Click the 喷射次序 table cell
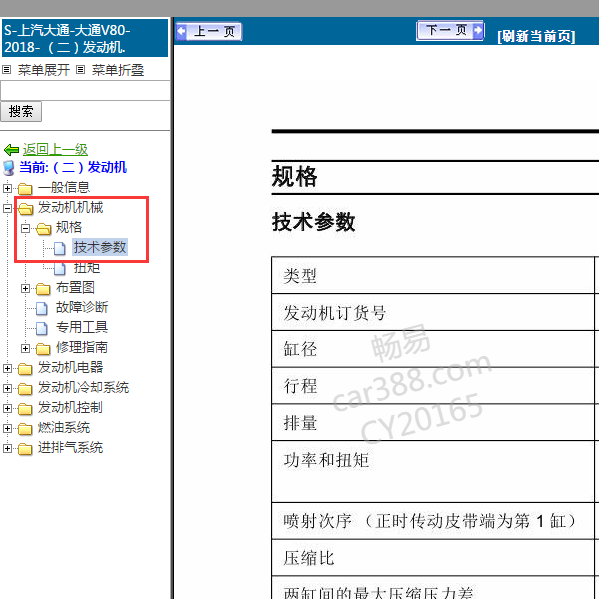The width and height of the screenshot is (599, 599). tap(433, 521)
